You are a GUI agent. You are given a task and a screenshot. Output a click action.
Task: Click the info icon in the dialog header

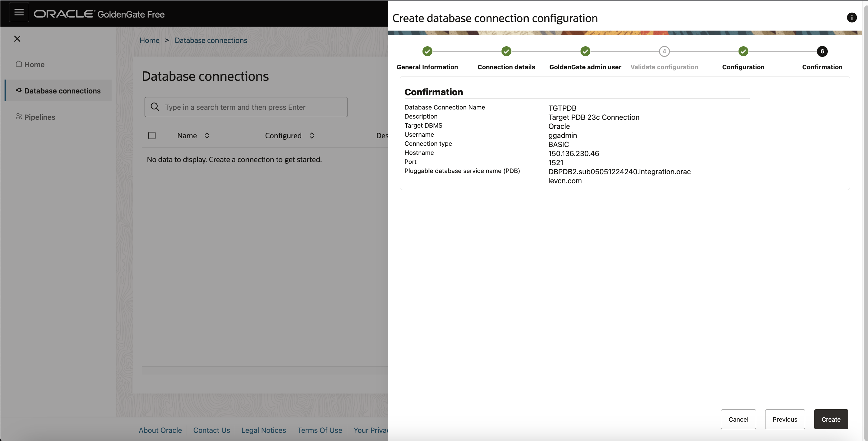click(x=851, y=18)
